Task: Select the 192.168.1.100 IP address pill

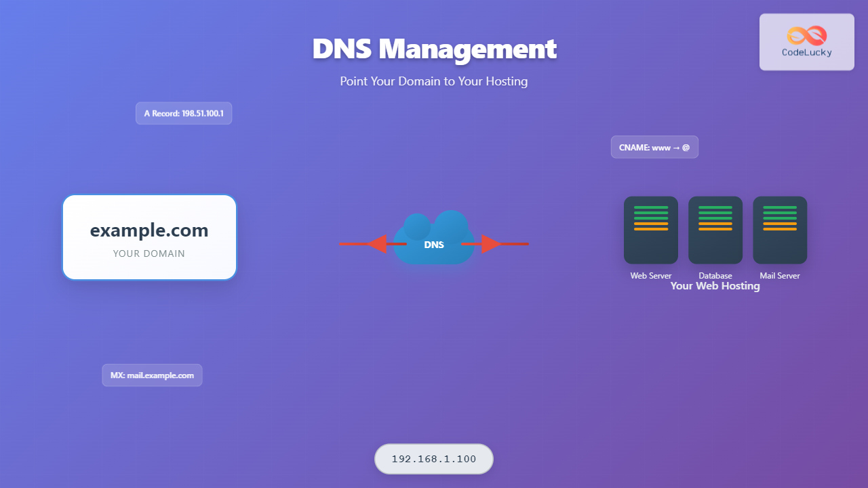Action: (x=434, y=459)
